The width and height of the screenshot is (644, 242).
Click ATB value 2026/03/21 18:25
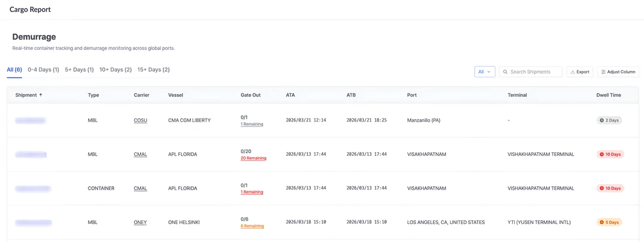coord(367,120)
